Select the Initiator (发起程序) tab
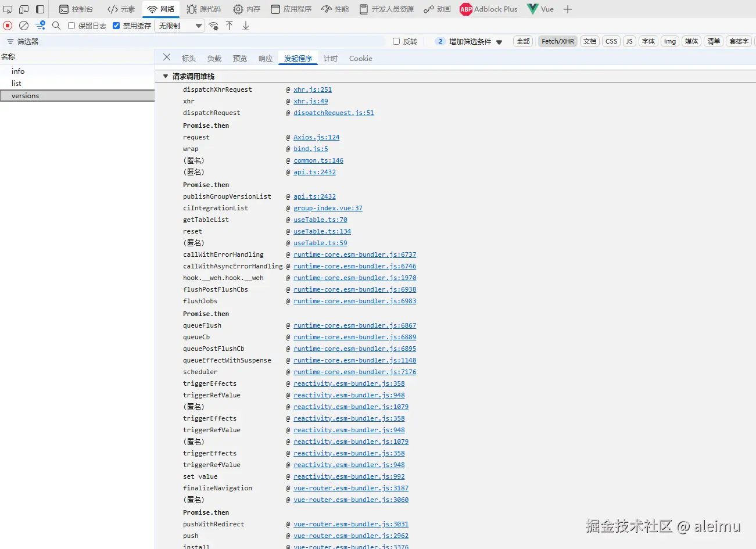This screenshot has width=756, height=549. pyautogui.click(x=298, y=58)
